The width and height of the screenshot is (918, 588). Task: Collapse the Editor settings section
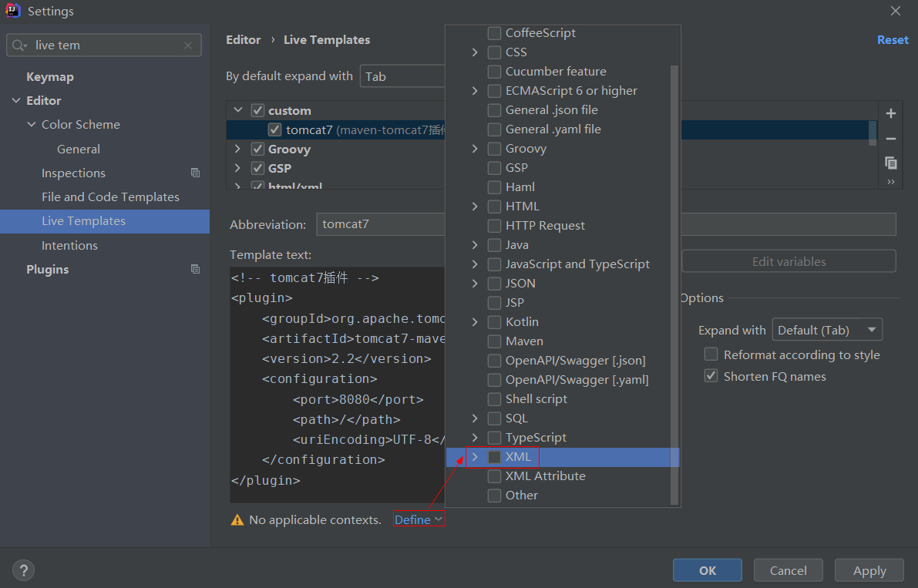tap(16, 101)
